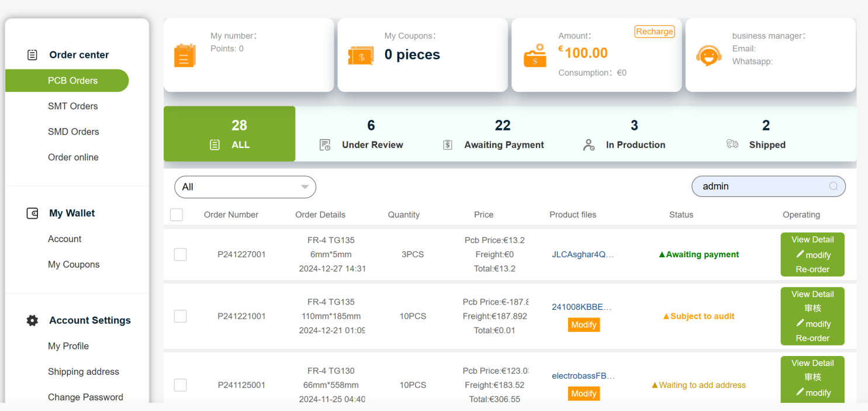Go to SMT Orders in sidebar
Screen dimensions: 868x411
(x=73, y=106)
